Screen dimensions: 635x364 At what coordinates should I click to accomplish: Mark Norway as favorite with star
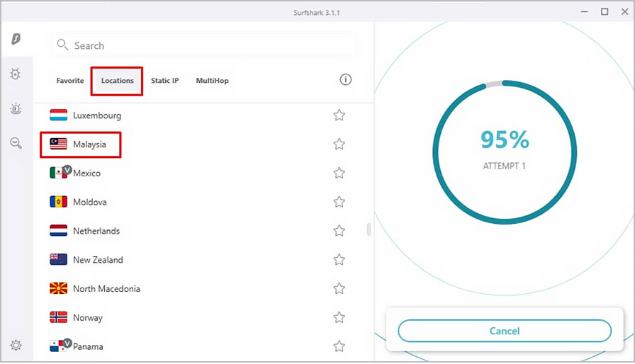339,317
